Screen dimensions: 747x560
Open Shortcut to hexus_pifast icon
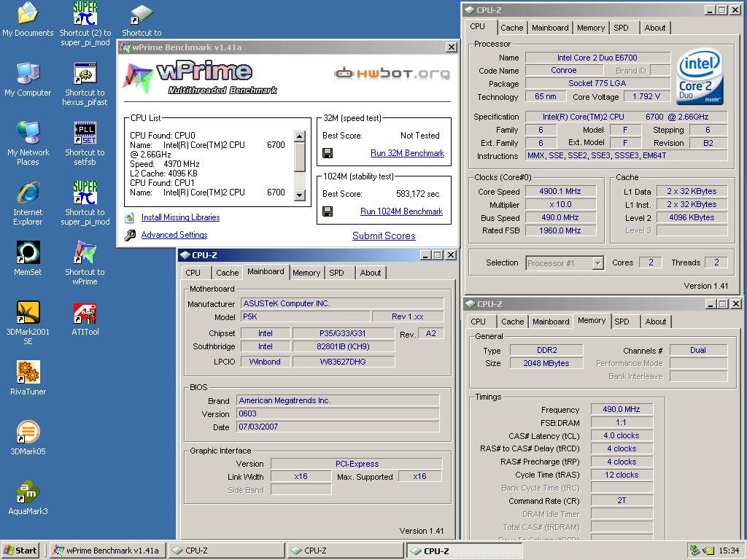[x=85, y=84]
